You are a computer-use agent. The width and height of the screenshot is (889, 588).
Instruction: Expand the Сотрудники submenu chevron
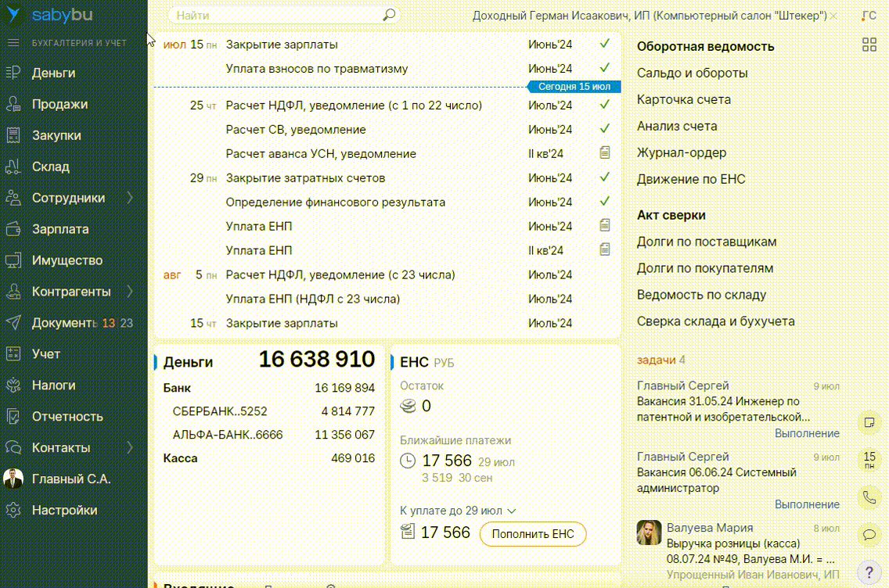point(131,198)
